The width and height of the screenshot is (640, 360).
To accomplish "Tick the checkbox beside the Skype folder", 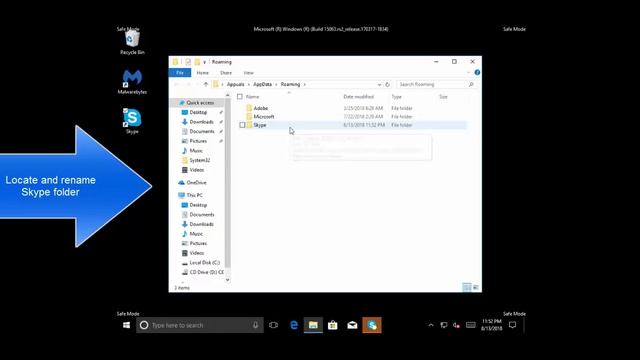I will pyautogui.click(x=242, y=125).
